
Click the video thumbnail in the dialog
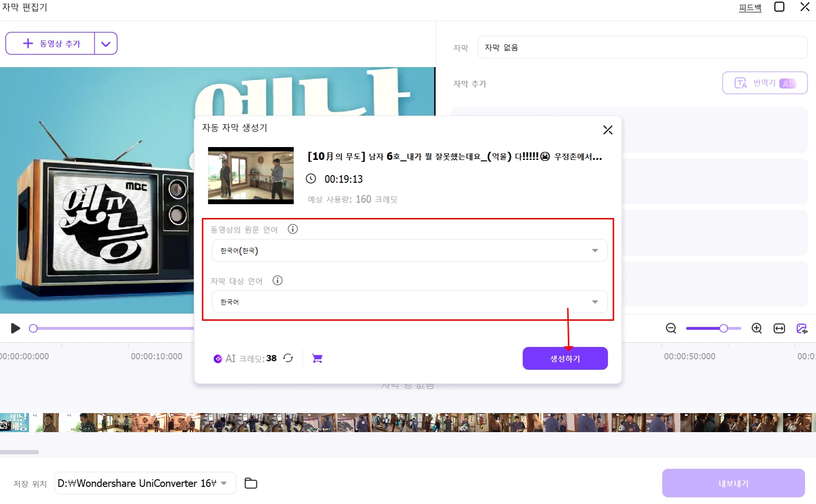pos(251,175)
